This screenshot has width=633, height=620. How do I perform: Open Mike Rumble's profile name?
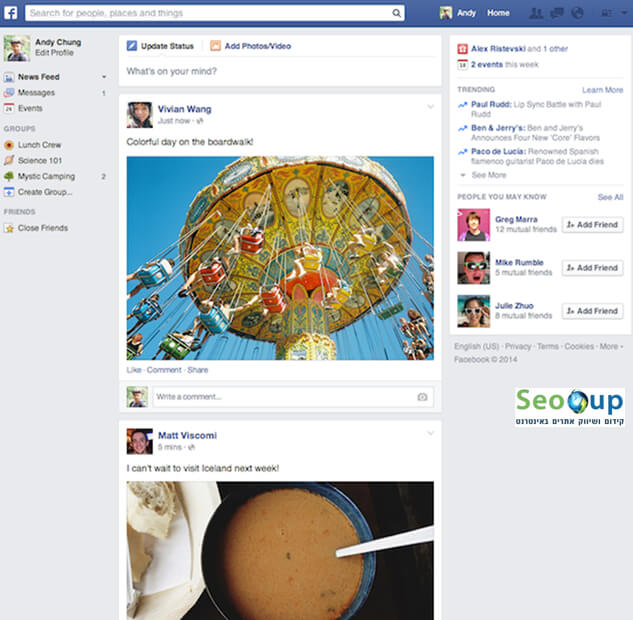pyautogui.click(x=519, y=263)
